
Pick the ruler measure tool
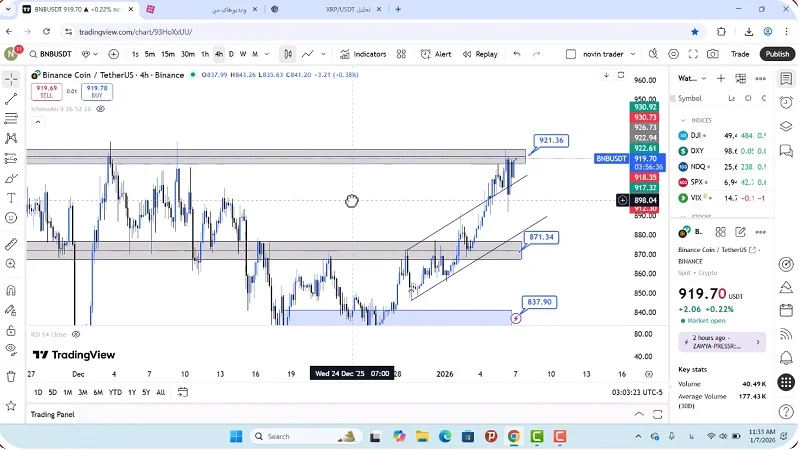[x=11, y=243]
